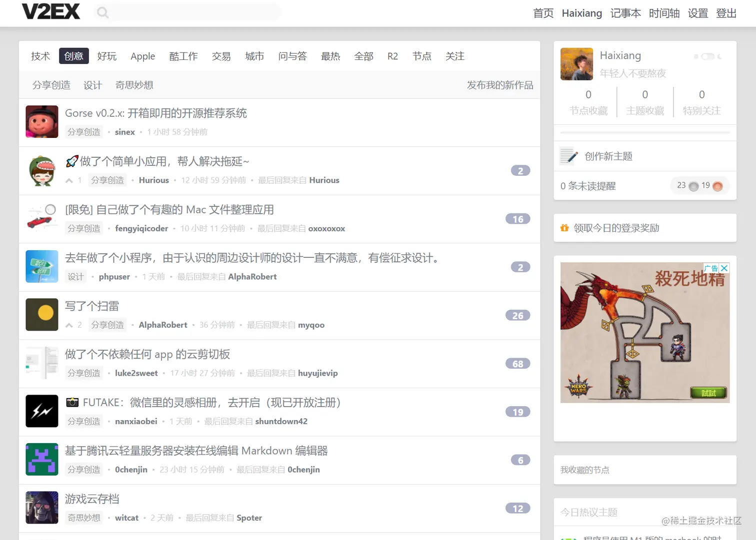Open AlphaRobert's yellow circle avatar
The width and height of the screenshot is (756, 540).
pos(42,315)
